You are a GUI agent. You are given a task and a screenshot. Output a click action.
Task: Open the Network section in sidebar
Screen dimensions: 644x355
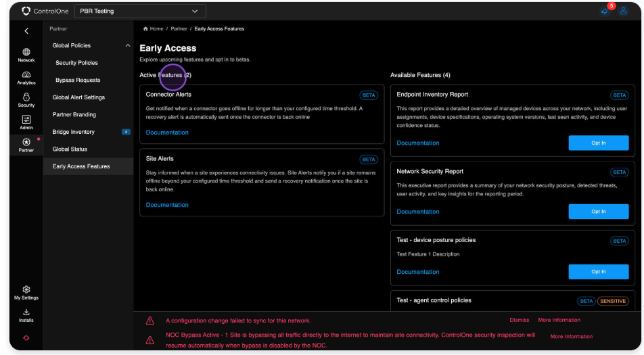26,55
